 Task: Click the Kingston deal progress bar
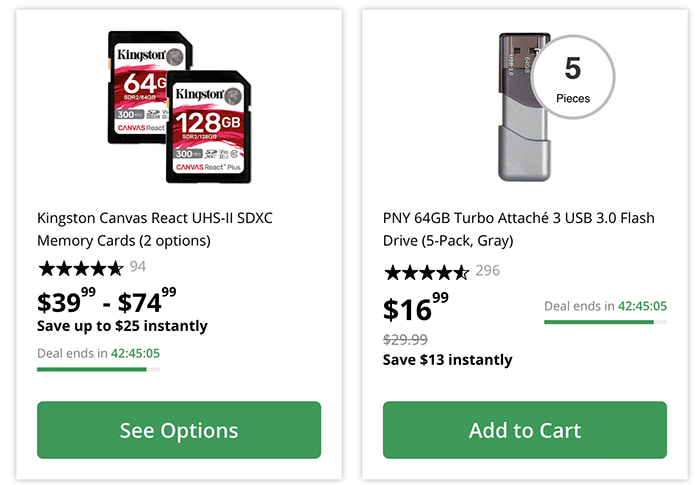pyautogui.click(x=98, y=369)
